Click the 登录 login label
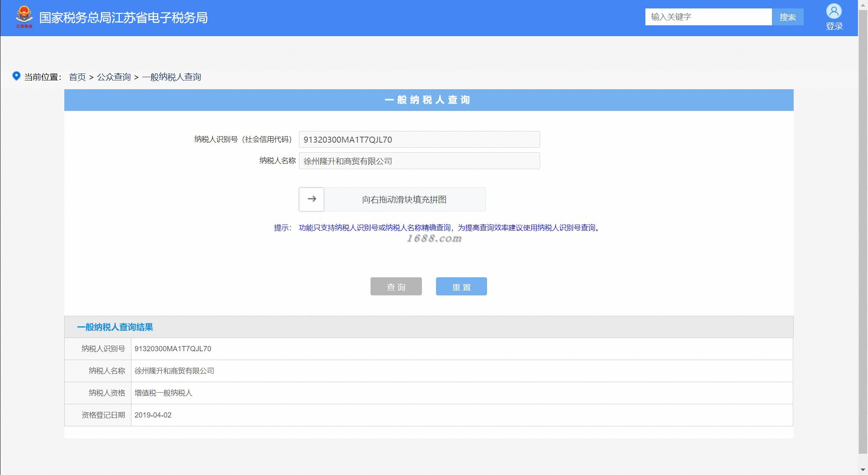This screenshot has height=475, width=868. tap(834, 27)
